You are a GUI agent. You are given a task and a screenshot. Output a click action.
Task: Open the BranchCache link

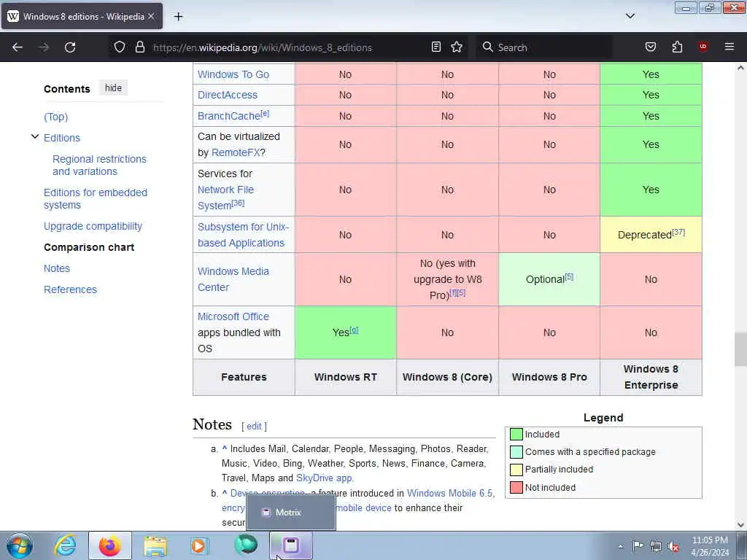tap(229, 116)
